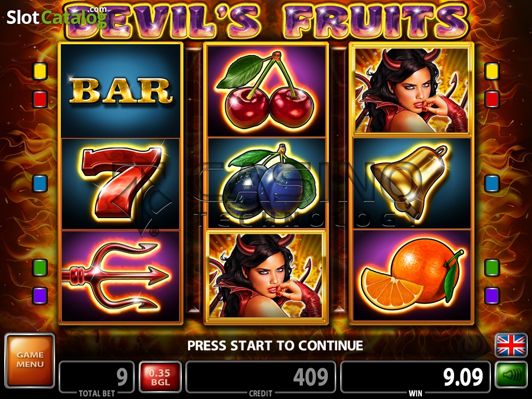Mute sound with the green speaker button
Screen dimensions: 532x399
click(511, 375)
